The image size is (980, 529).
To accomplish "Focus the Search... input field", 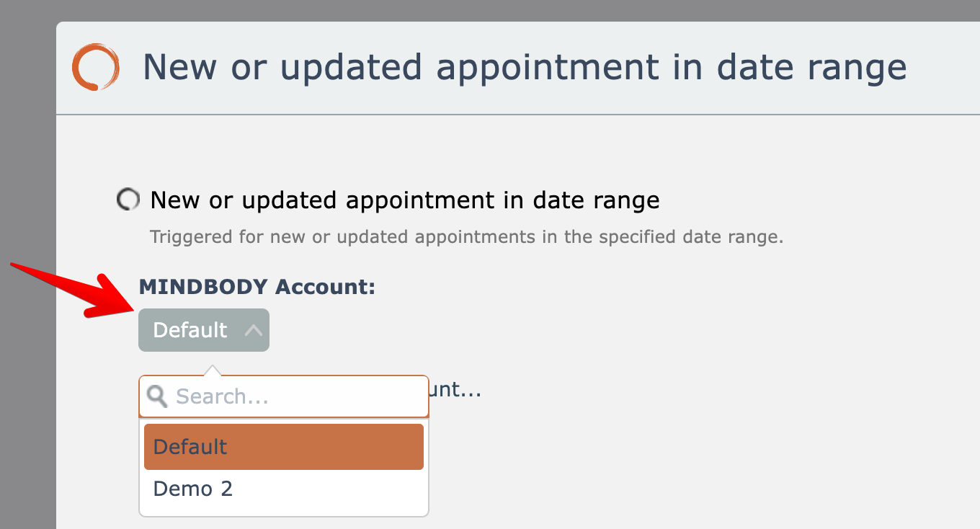I will click(295, 396).
